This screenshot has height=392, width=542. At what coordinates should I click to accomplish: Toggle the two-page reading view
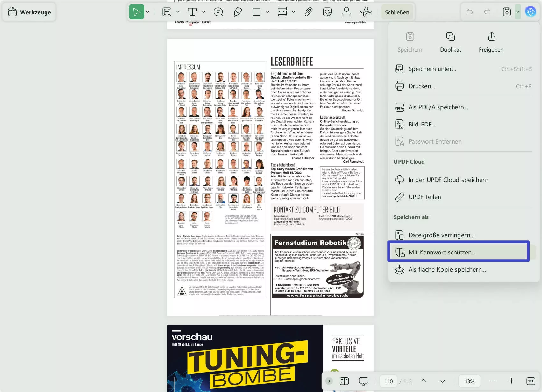point(344,381)
